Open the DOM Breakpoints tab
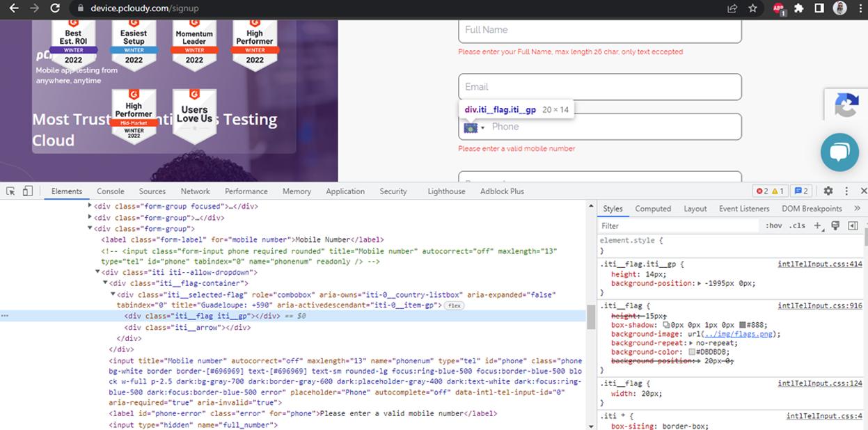Image resolution: width=868 pixels, height=430 pixels. point(812,208)
